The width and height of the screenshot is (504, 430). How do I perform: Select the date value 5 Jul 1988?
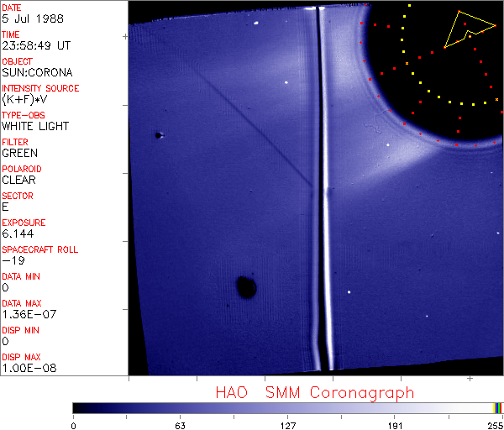tap(33, 18)
